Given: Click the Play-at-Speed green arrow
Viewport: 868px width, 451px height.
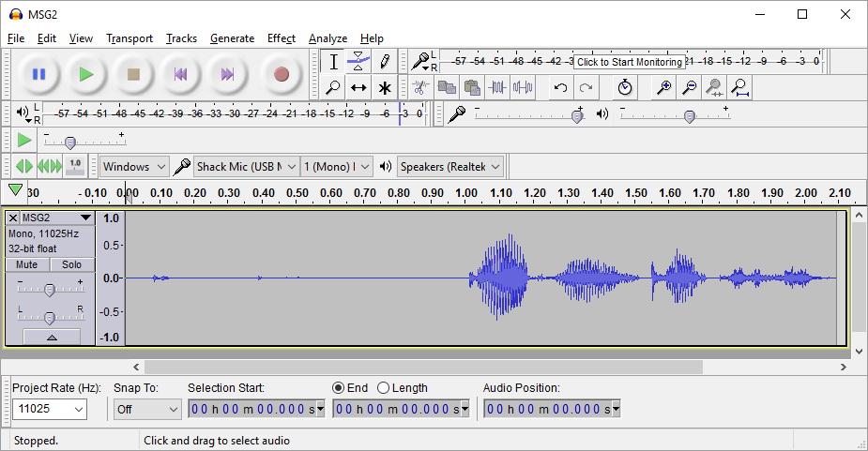Looking at the screenshot, I should click(x=23, y=140).
